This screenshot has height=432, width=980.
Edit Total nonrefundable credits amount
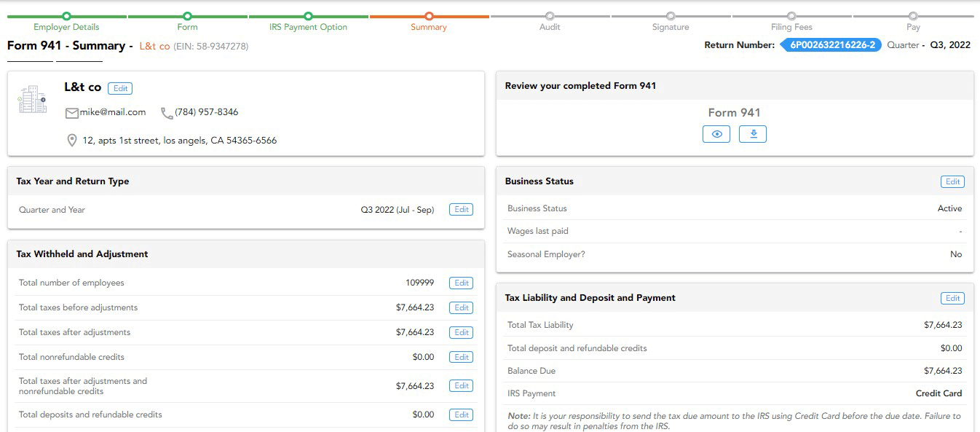pyautogui.click(x=460, y=357)
